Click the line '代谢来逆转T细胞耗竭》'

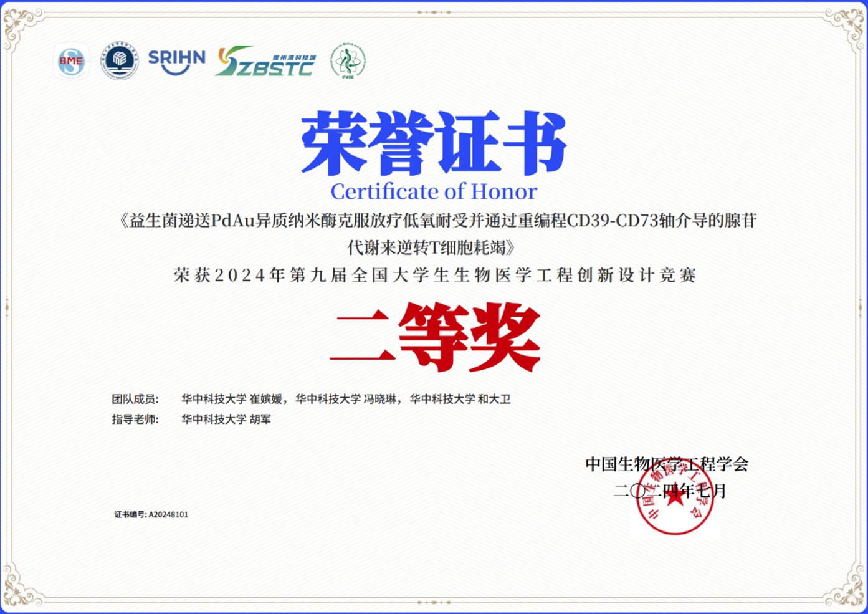(432, 247)
